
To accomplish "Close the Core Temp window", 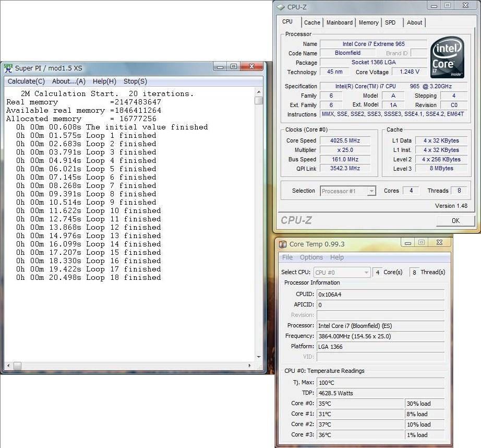I will pyautogui.click(x=440, y=243).
